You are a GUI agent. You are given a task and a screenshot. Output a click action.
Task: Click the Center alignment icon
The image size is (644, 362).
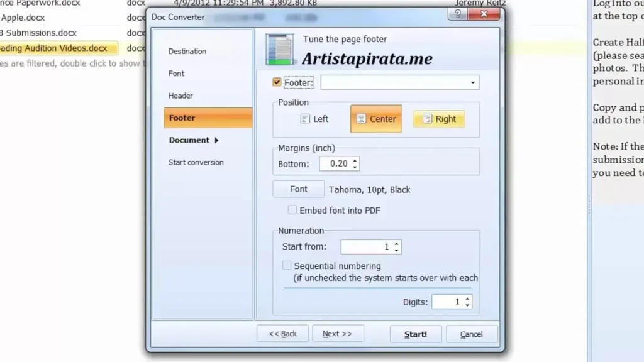pos(362,119)
